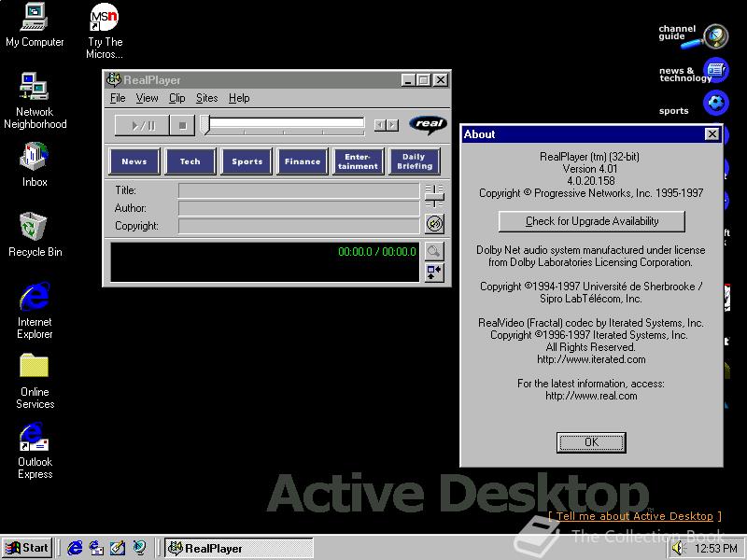Screen dimensions: 747x560
Task: Click View Channels in Quick Launch
Action: (x=139, y=548)
